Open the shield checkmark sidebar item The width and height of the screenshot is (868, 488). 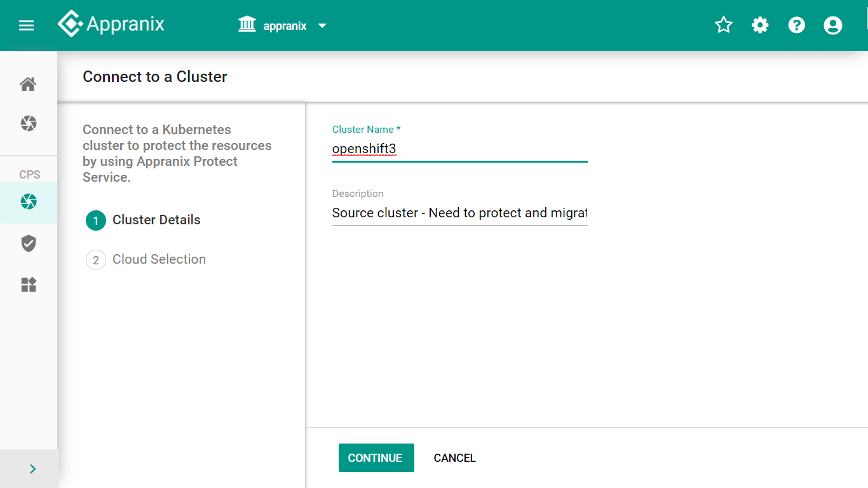(x=28, y=243)
